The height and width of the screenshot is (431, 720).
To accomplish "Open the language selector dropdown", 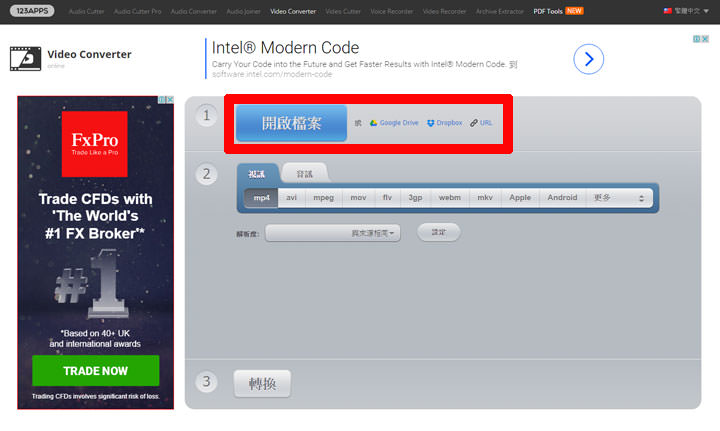I will (x=686, y=11).
